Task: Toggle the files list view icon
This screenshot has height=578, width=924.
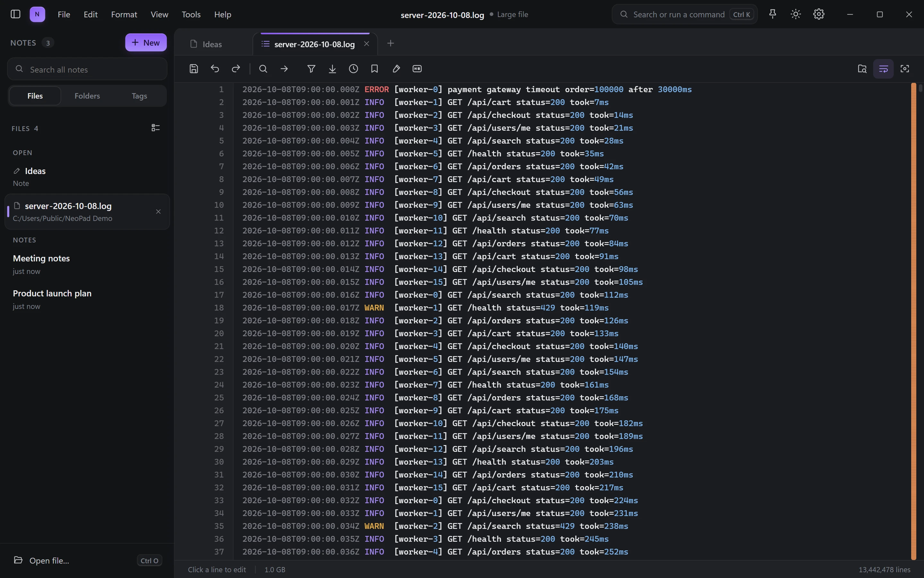Action: tap(155, 128)
